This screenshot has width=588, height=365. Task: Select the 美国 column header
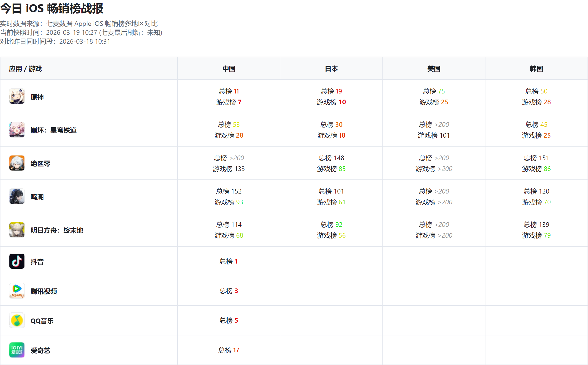[433, 69]
